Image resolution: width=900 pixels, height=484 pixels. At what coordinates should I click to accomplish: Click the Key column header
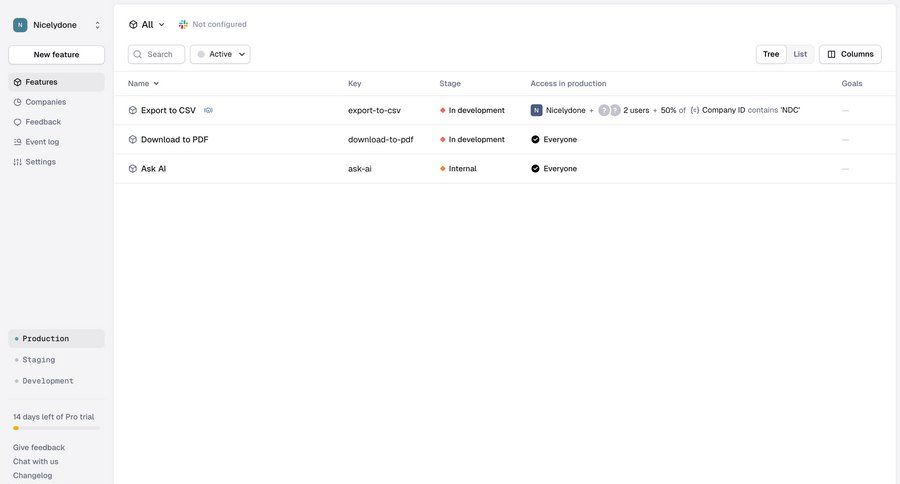[355, 84]
